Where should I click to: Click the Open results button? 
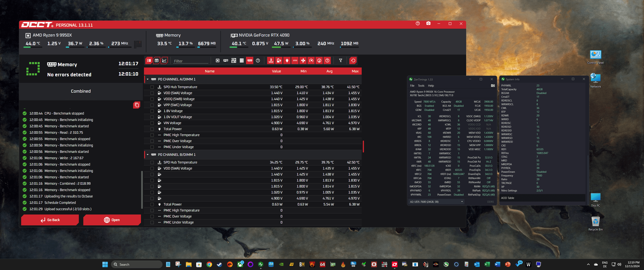tap(112, 220)
